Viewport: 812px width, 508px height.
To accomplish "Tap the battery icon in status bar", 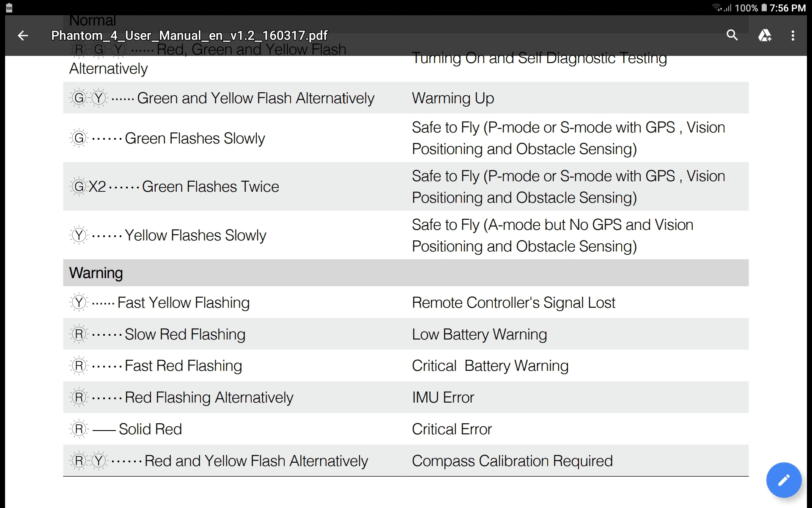I will (764, 8).
